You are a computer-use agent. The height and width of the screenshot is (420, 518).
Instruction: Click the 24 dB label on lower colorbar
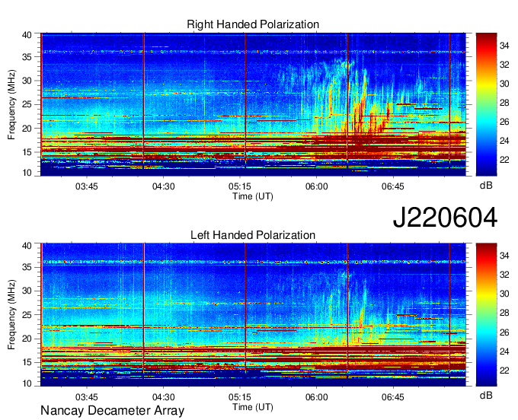(504, 352)
